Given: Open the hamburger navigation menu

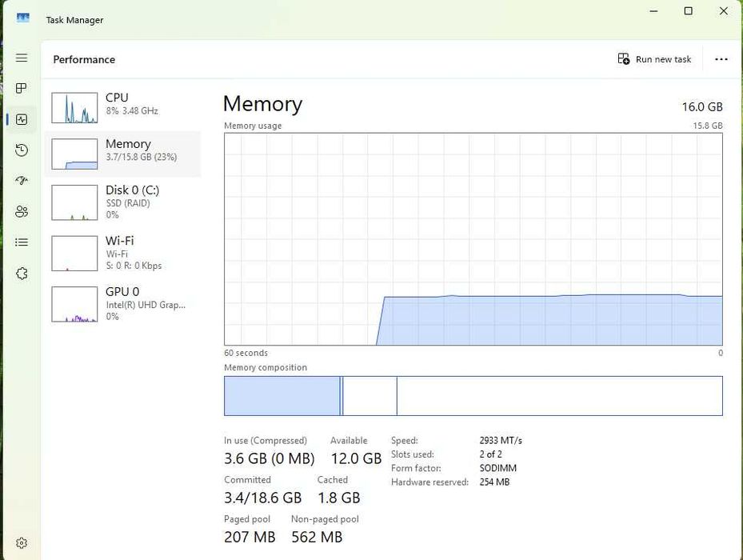Looking at the screenshot, I should pyautogui.click(x=22, y=58).
